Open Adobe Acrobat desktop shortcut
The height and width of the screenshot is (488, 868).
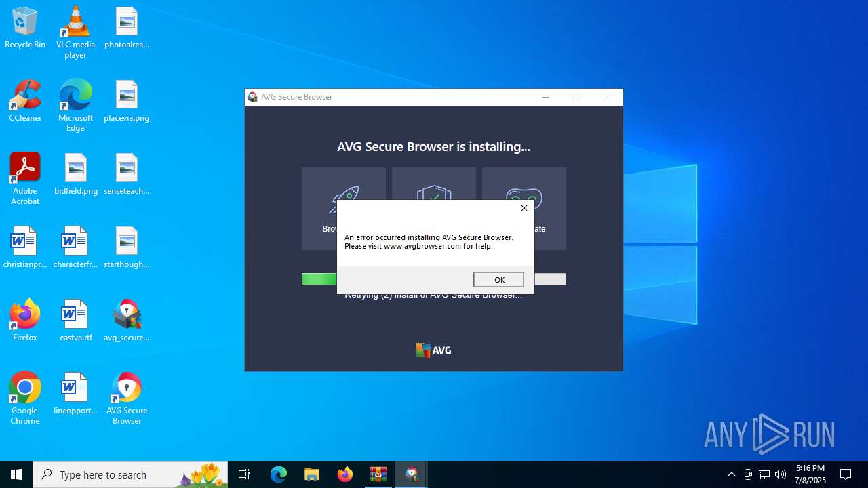pyautogui.click(x=25, y=179)
